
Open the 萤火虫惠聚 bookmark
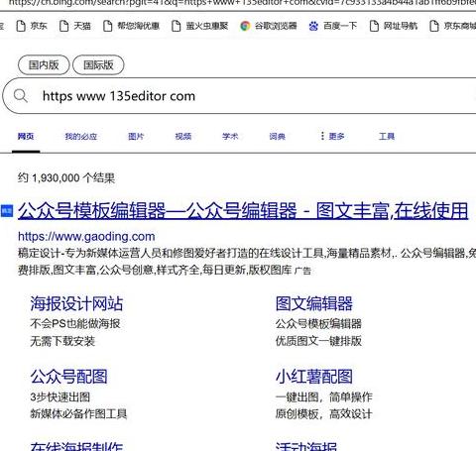(200, 26)
